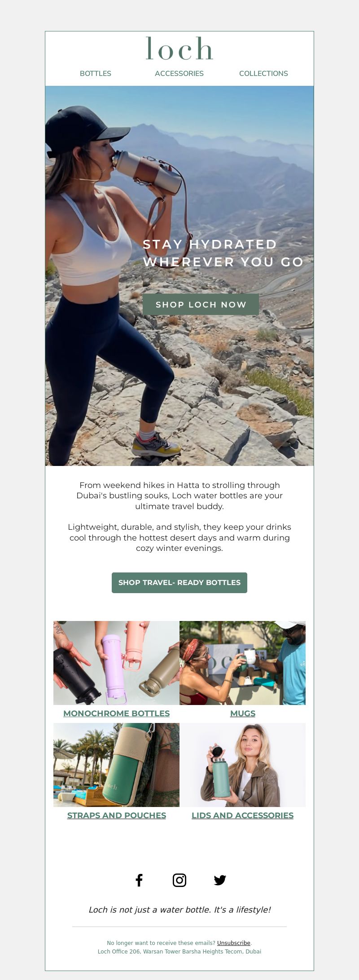Click the Stay Hydrated Wherever You Go headline
The image size is (359, 980).
click(x=223, y=253)
